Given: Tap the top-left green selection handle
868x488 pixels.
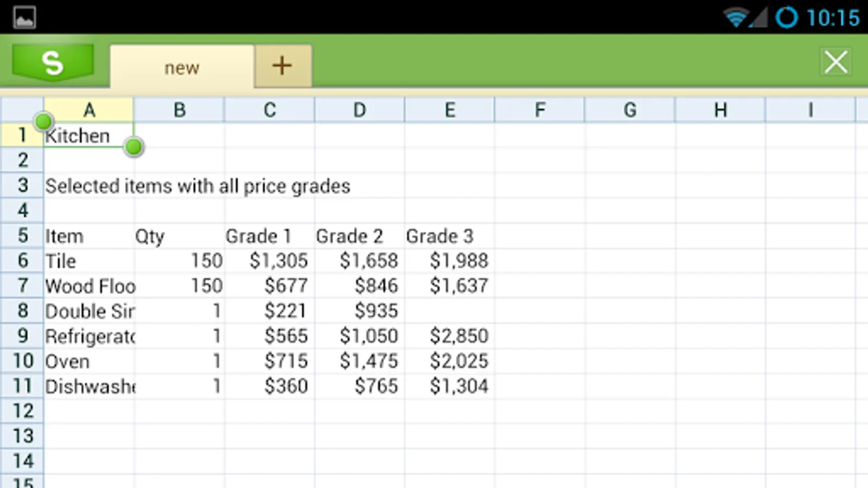Looking at the screenshot, I should click(44, 122).
